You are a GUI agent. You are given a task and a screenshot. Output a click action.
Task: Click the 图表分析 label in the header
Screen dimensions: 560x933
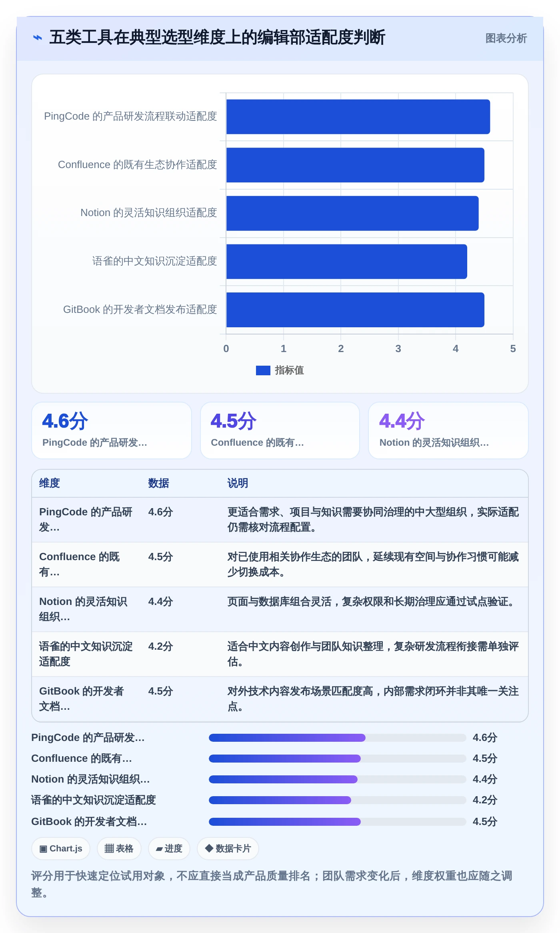506,38
